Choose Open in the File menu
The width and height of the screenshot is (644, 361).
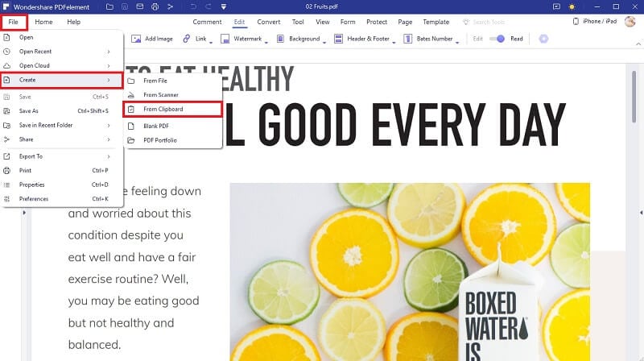(x=62, y=37)
